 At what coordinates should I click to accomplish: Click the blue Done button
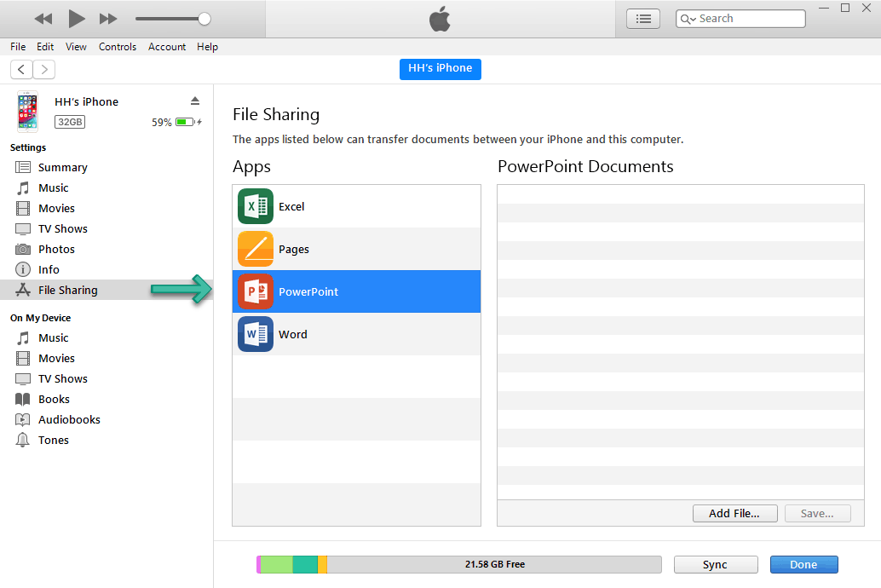click(803, 564)
